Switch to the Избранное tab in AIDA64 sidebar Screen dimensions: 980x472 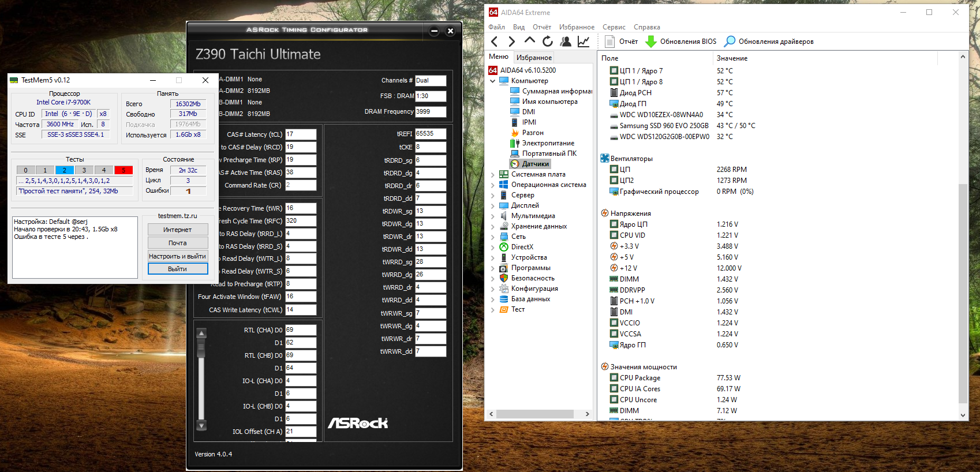coord(534,58)
